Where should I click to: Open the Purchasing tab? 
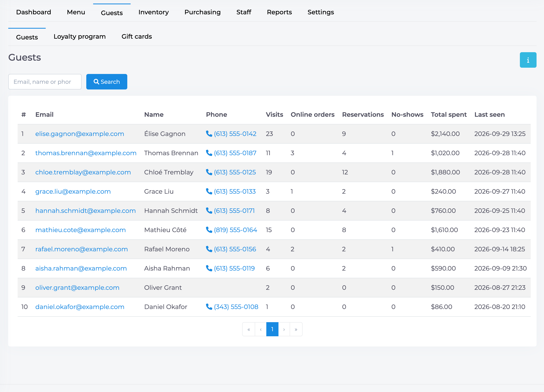coord(202,12)
